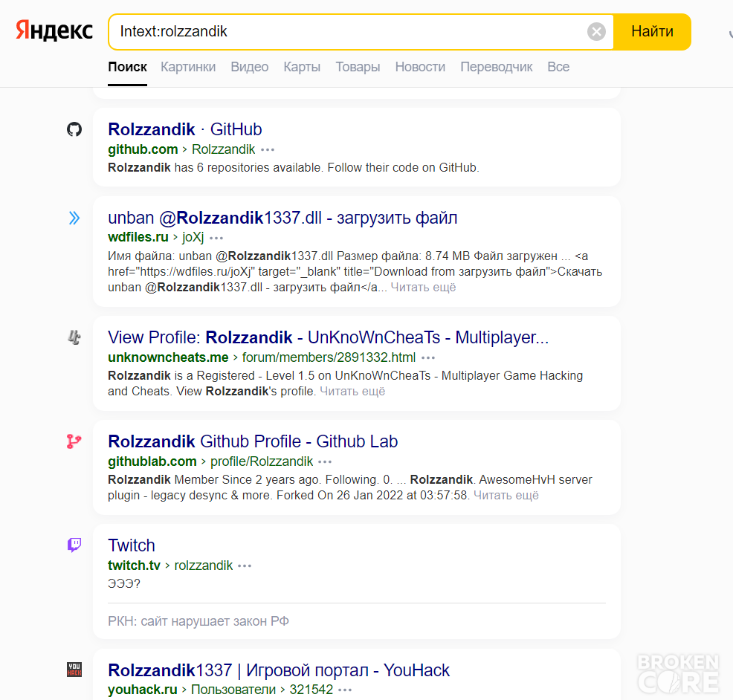Open the more options dots for github.com result

[268, 149]
